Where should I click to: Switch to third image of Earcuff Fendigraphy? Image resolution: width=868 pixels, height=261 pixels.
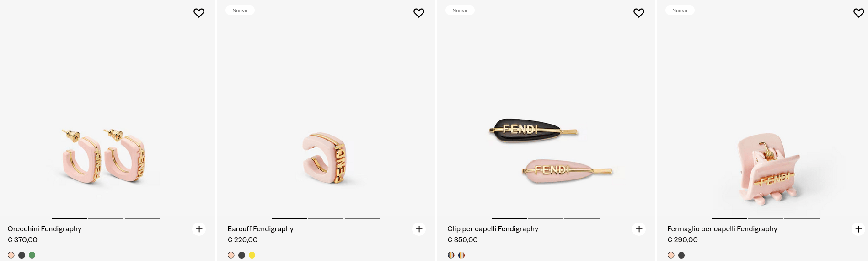coord(362,218)
